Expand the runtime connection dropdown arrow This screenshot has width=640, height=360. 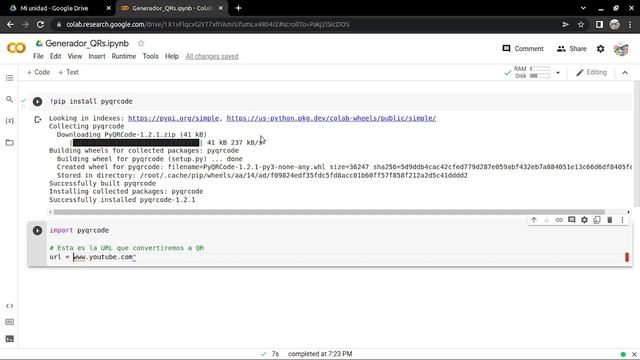(558, 73)
